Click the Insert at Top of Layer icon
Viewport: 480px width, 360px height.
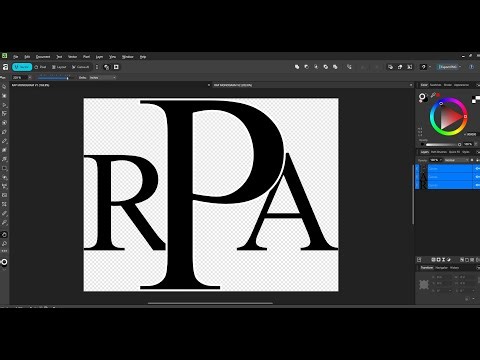[x=400, y=67]
